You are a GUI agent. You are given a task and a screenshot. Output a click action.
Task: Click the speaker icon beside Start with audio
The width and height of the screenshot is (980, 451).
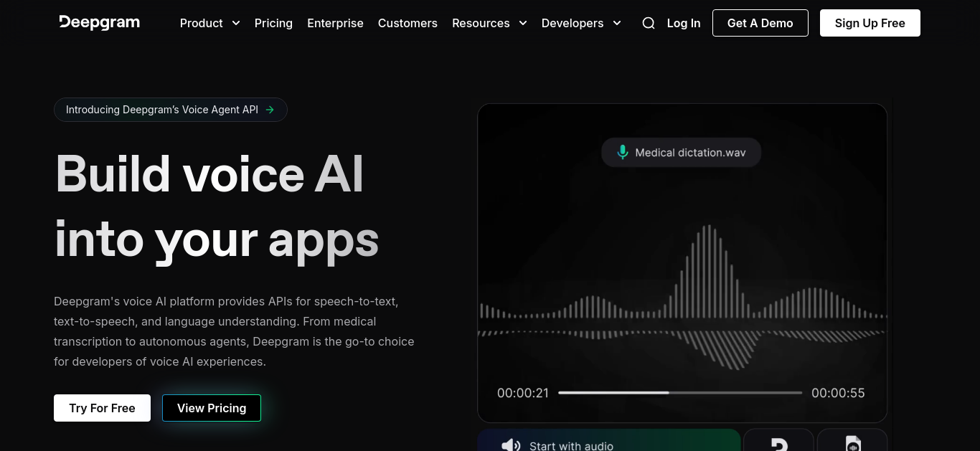point(511,445)
